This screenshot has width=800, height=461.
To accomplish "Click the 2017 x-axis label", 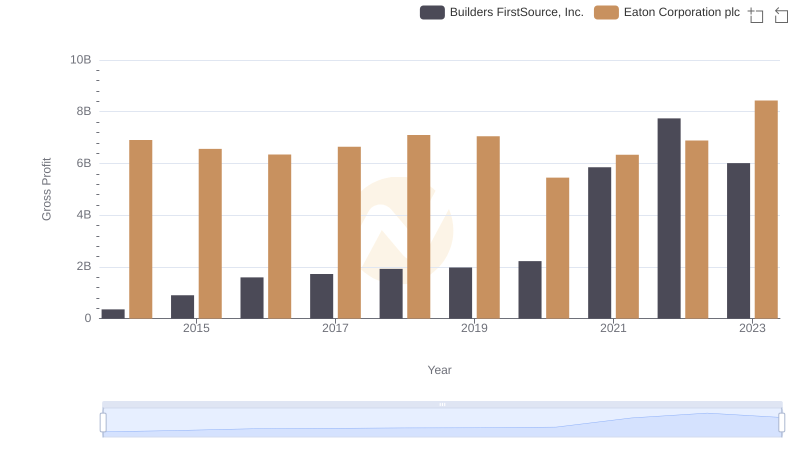I will click(335, 328).
